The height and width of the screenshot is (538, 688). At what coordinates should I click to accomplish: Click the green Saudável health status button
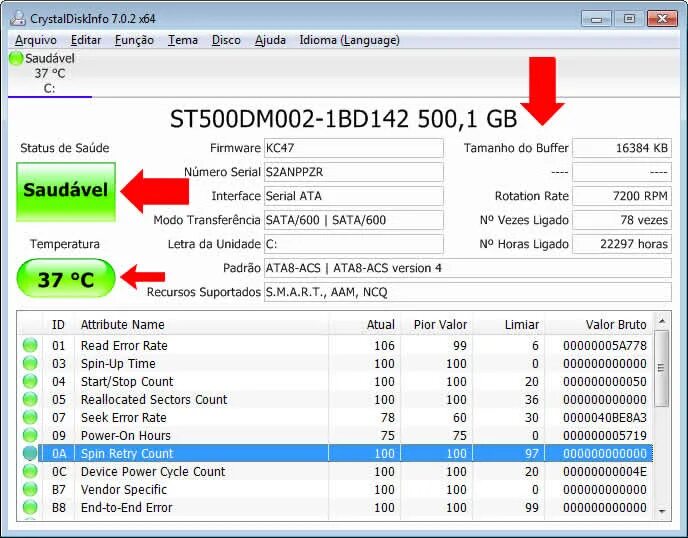click(x=66, y=191)
